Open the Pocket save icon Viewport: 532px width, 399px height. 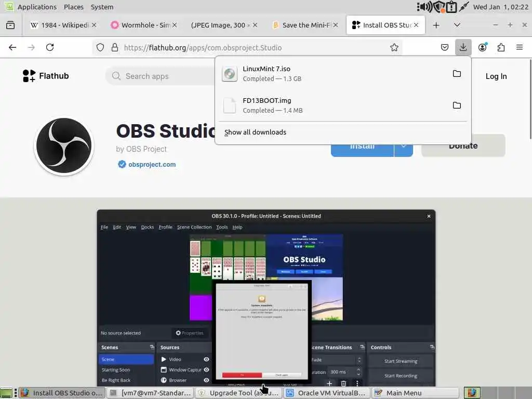pos(445,47)
